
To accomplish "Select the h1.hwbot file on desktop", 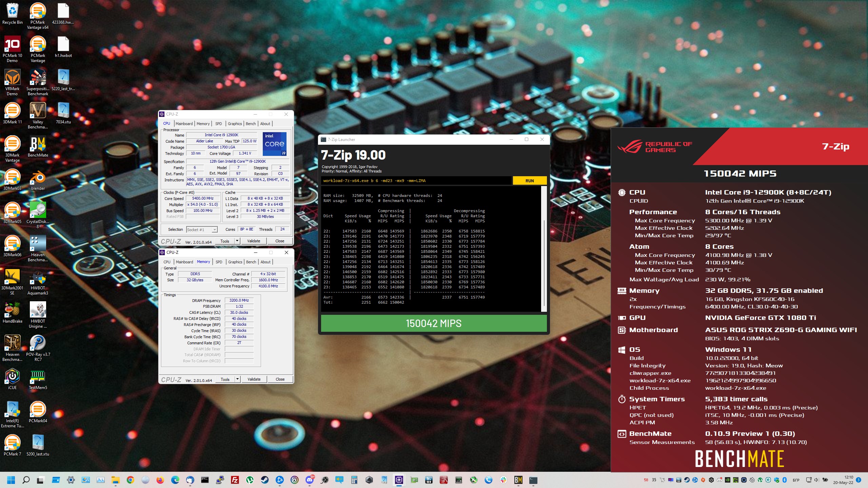I will click(x=63, y=47).
